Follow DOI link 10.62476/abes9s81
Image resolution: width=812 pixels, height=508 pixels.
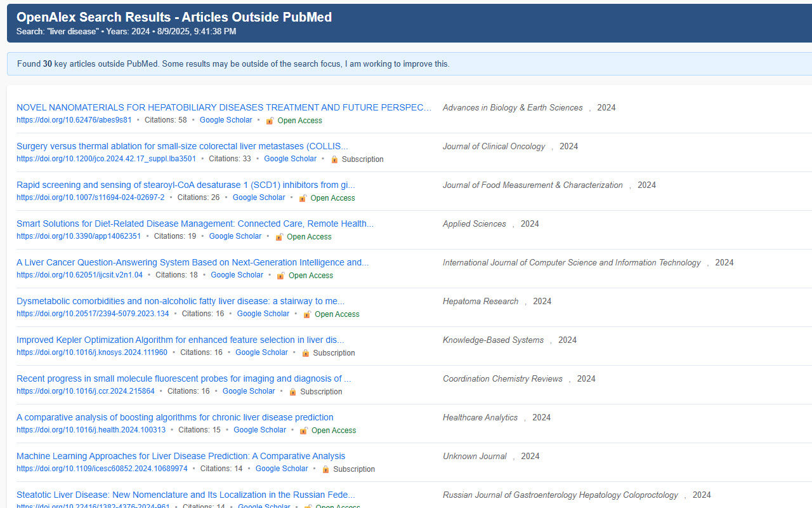74,120
